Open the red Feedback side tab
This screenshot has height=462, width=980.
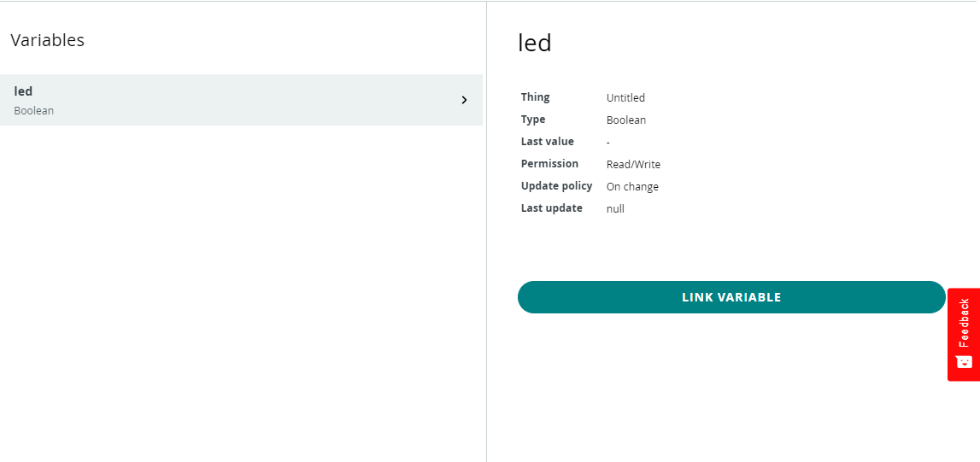tap(964, 321)
